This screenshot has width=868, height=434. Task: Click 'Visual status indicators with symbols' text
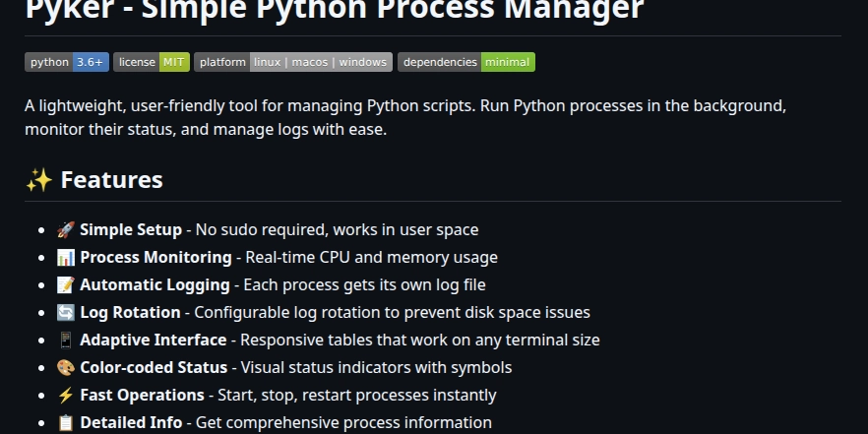point(376,368)
